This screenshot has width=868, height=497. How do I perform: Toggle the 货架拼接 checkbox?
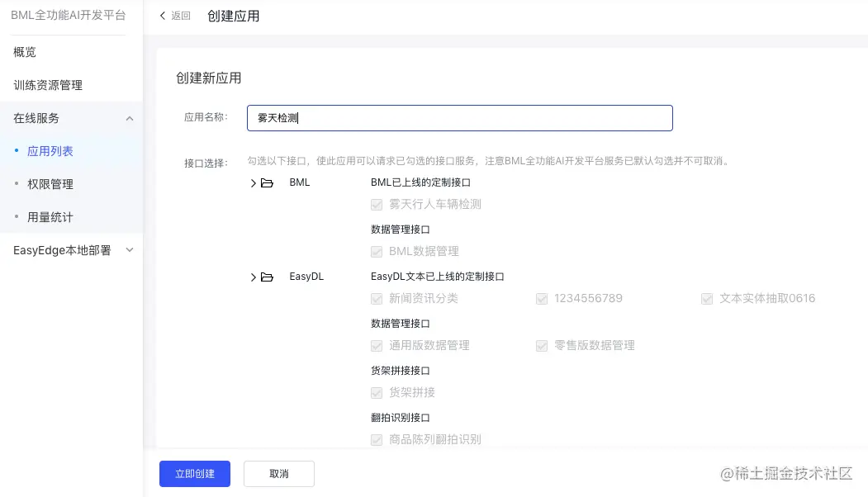(377, 393)
